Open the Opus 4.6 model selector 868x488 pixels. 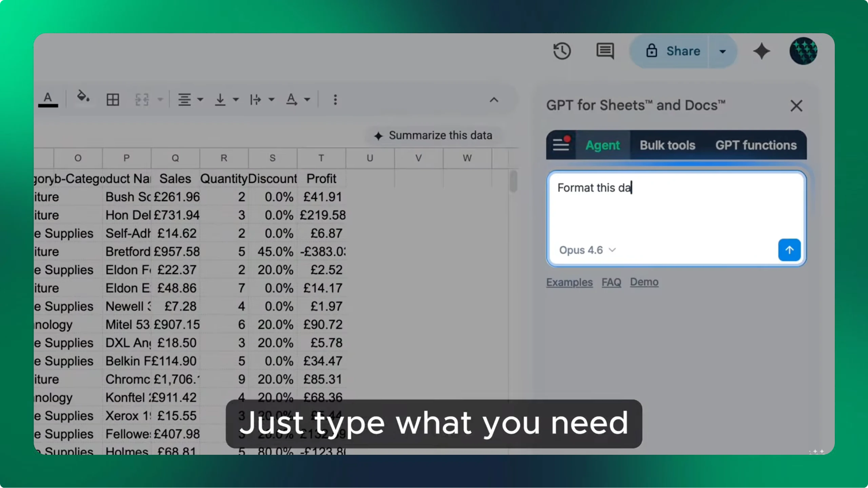[587, 250]
